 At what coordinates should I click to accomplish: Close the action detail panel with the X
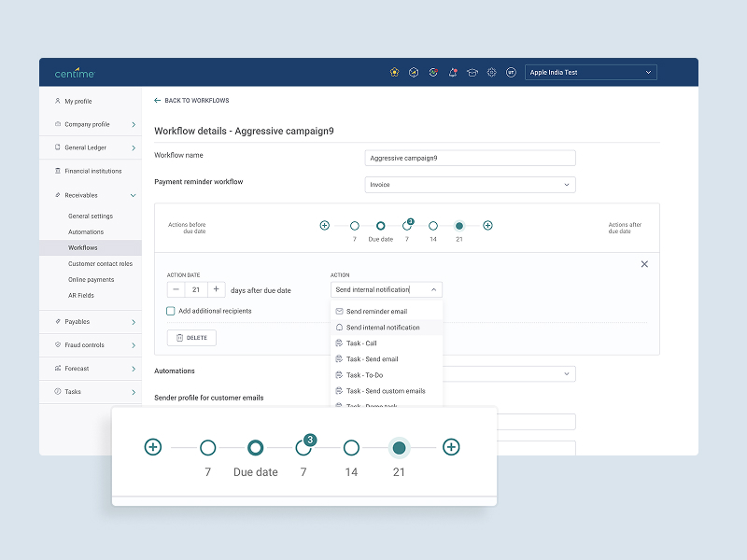tap(644, 264)
